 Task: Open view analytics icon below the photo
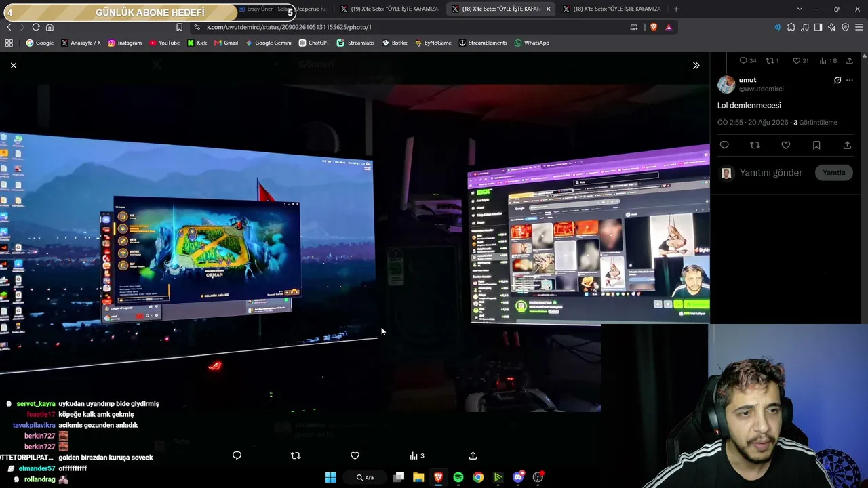[416, 455]
